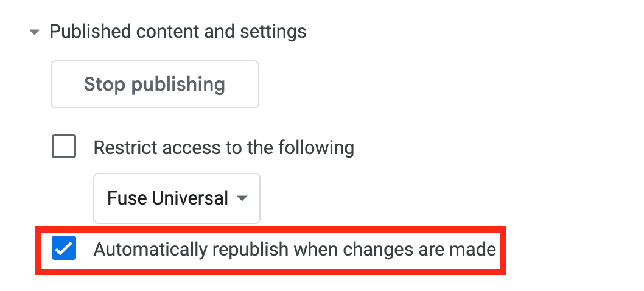
Task: Hide the published settings using the arrow
Action: click(35, 32)
